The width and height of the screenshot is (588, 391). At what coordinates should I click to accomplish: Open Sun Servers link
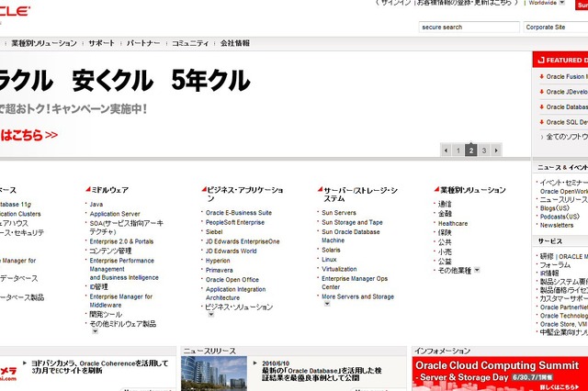339,213
